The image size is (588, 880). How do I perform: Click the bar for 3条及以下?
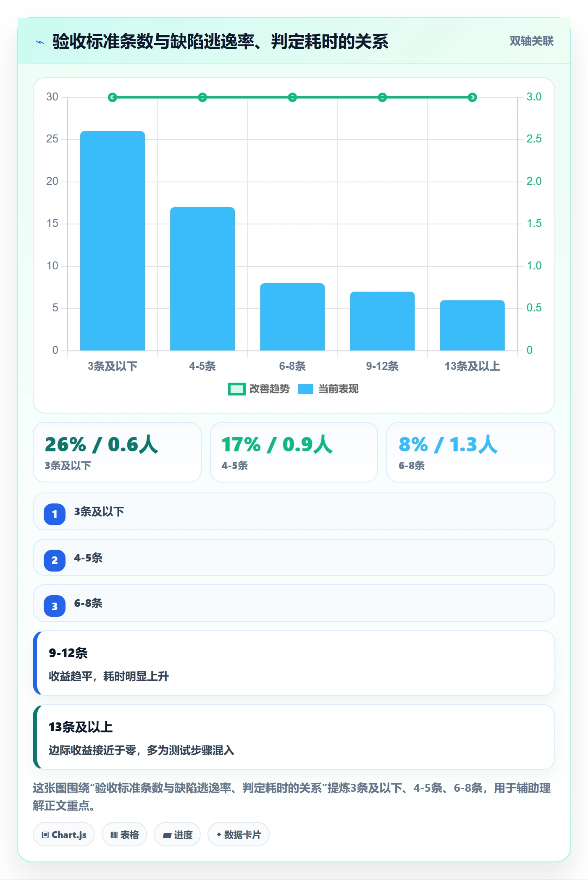coord(113,241)
